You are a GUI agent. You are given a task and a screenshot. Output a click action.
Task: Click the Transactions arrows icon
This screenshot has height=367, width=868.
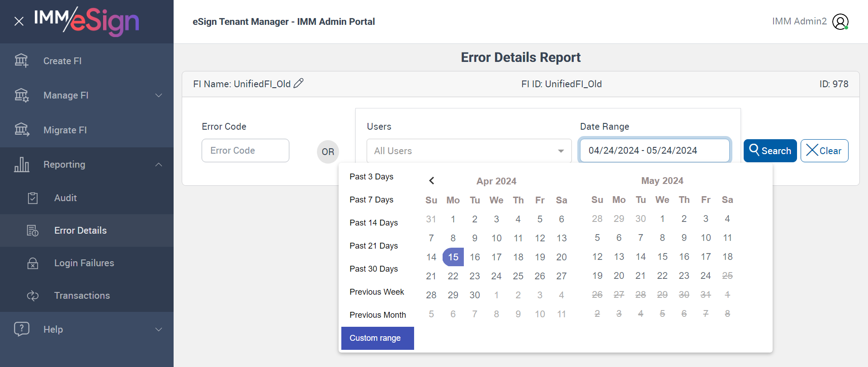pyautogui.click(x=33, y=296)
